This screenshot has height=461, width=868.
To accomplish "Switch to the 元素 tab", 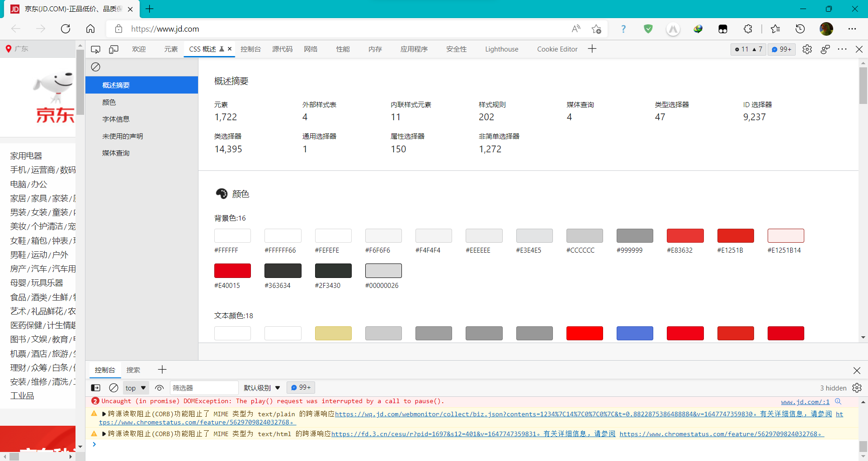I will point(171,49).
